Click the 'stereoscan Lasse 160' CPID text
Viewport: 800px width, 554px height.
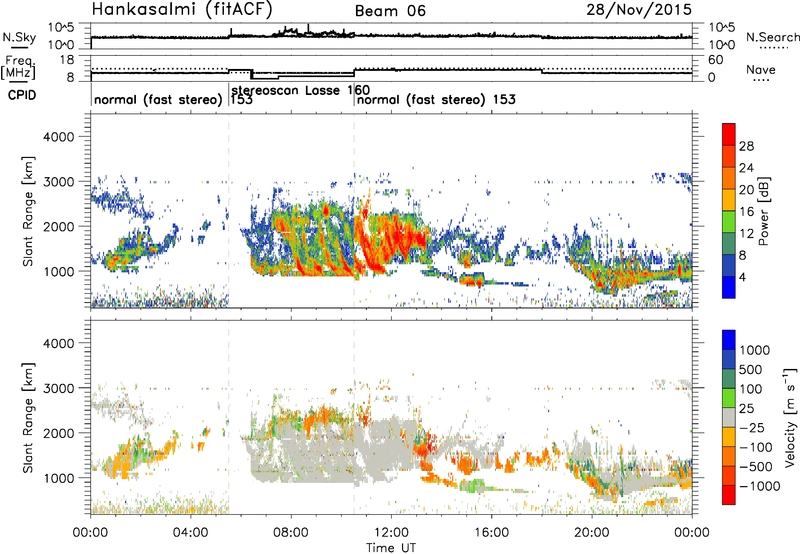301,90
